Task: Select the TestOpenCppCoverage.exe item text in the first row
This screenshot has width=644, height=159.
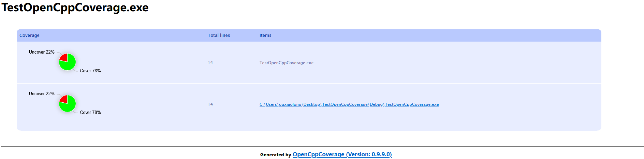Action: (x=287, y=63)
